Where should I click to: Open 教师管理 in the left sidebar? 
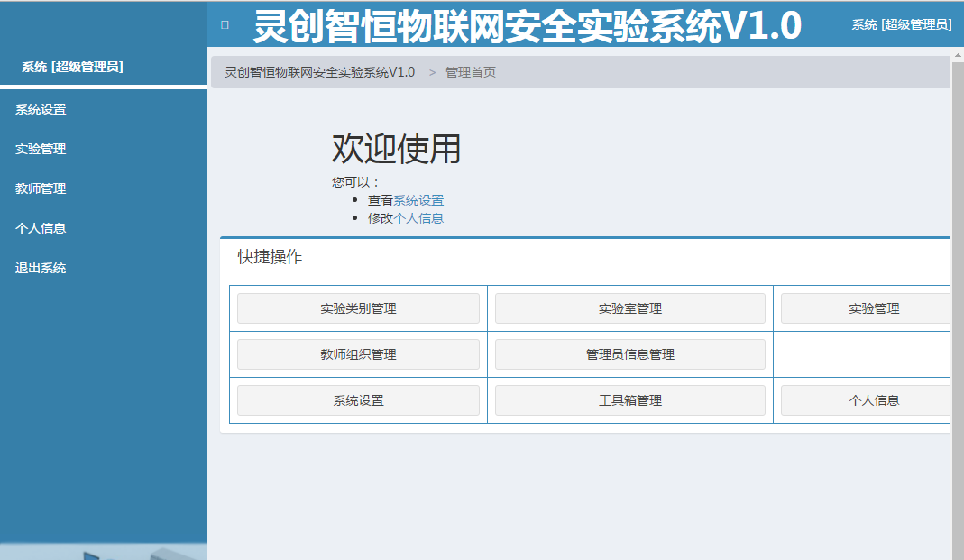(x=41, y=188)
